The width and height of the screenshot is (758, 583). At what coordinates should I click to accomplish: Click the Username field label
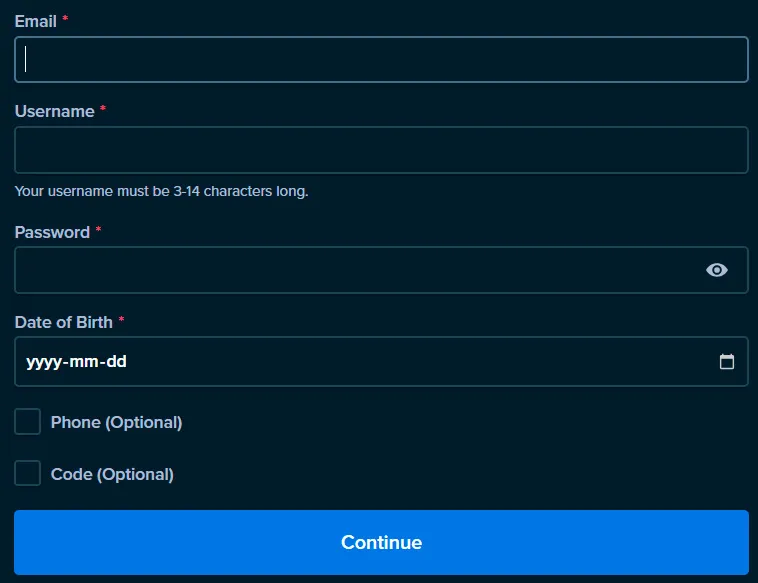[x=54, y=112]
